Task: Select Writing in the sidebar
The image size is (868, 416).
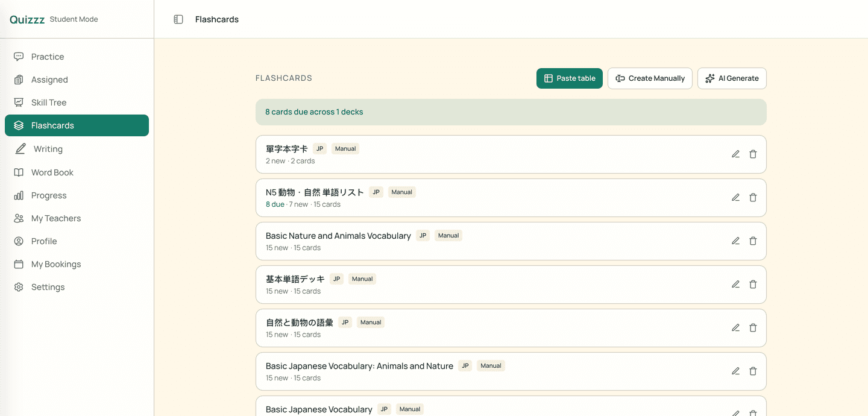Action: (77, 149)
